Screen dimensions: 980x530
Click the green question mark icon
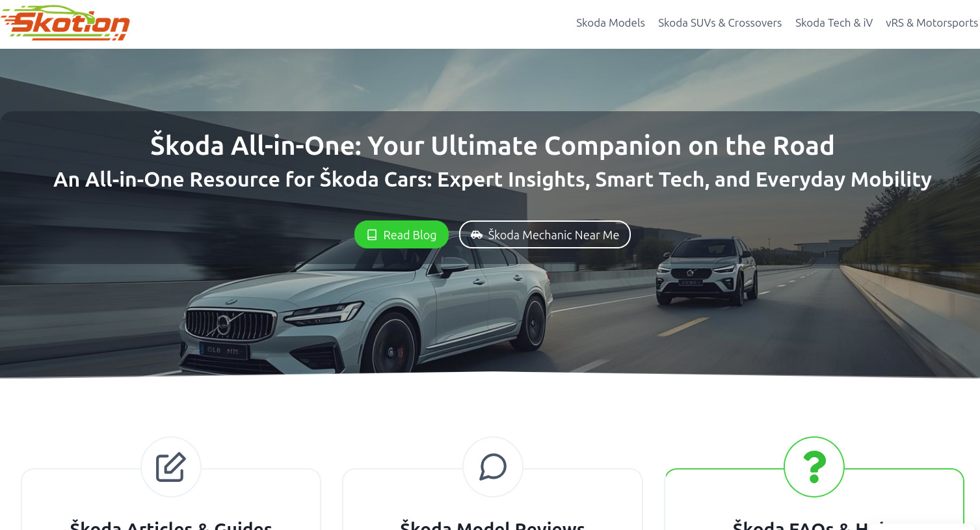click(814, 467)
